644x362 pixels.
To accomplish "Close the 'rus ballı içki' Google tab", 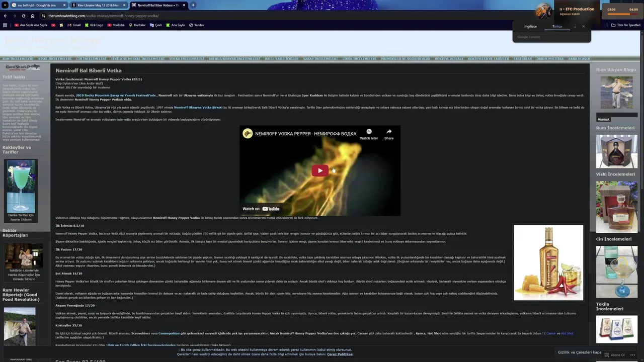I will (64, 5).
